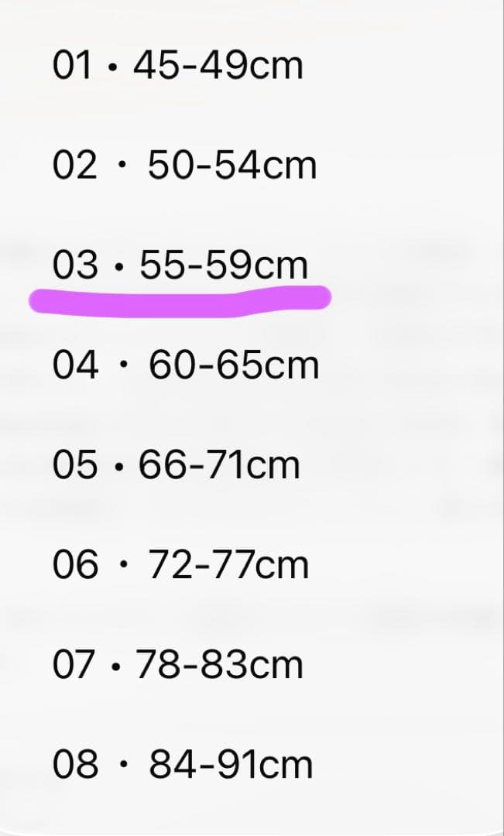Click the "60-65cm" range text
This screenshot has width=504, height=836.
[x=234, y=365]
